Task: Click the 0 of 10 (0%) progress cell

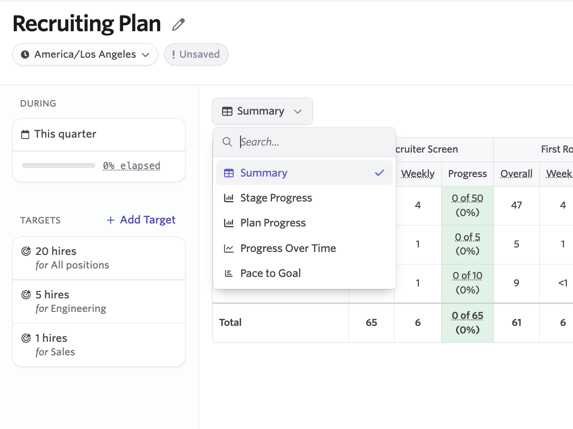Action: pyautogui.click(x=467, y=283)
